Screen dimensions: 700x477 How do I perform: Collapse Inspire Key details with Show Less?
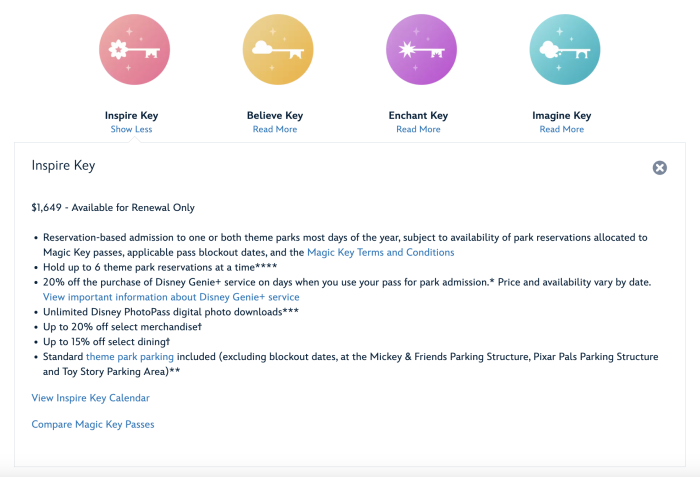[132, 129]
